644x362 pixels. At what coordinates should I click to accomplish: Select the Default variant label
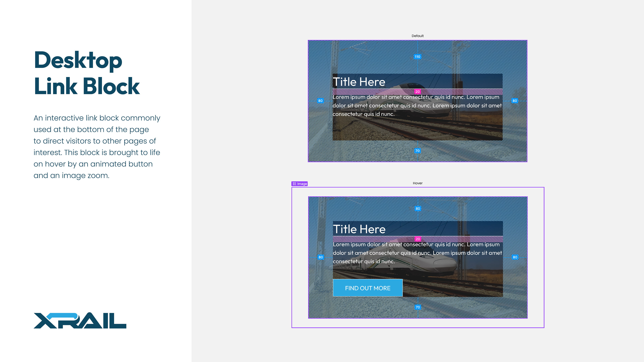(417, 36)
